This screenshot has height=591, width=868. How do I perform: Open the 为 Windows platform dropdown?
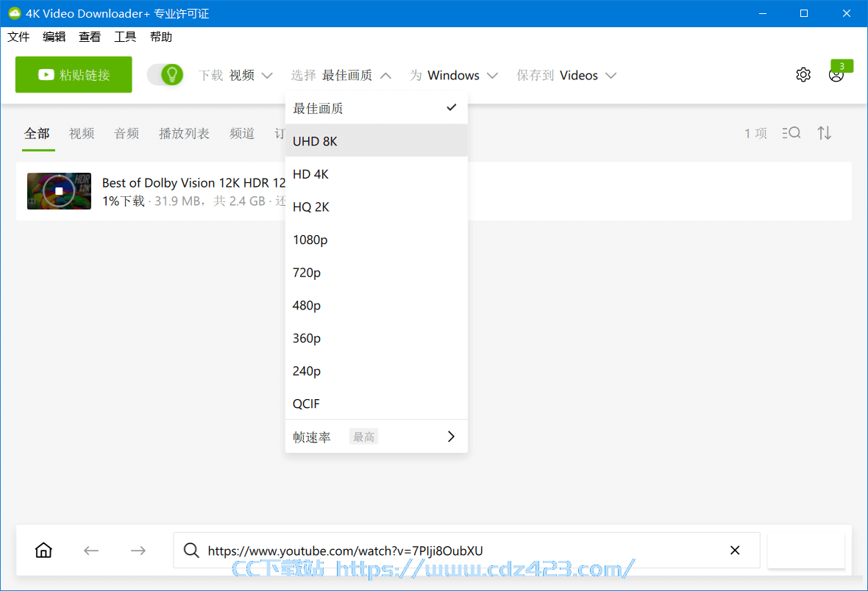[454, 75]
